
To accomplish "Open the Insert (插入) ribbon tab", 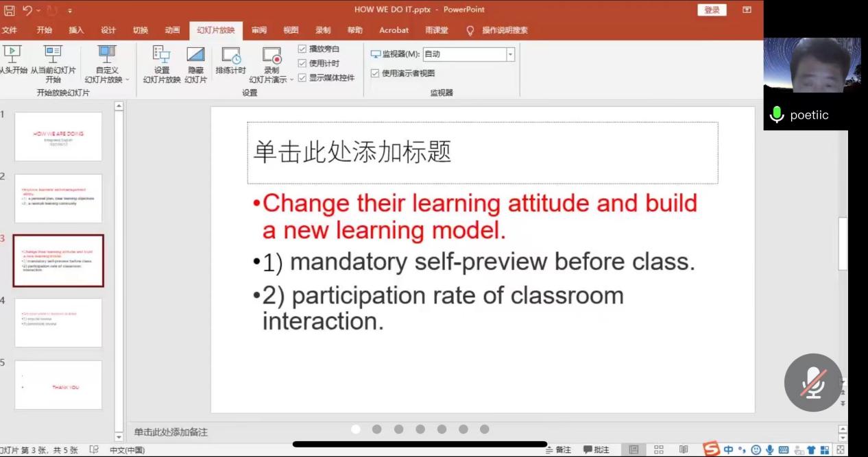I will pyautogui.click(x=76, y=30).
